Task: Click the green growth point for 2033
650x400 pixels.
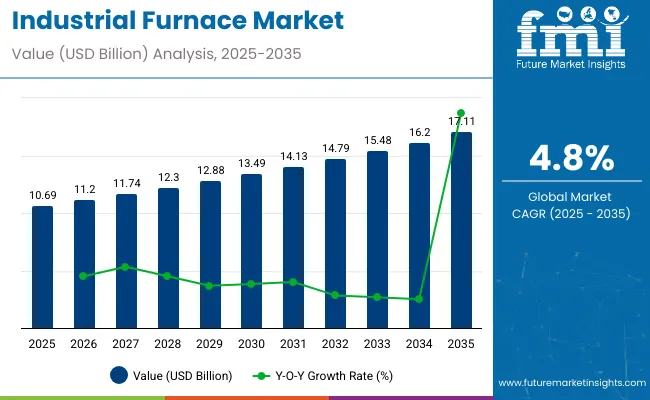Action: point(377,297)
